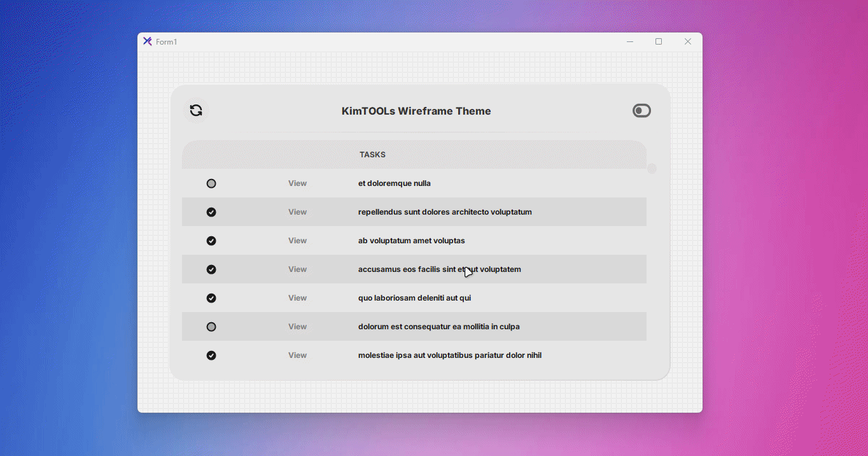Select 'molestiae ipsa aut voluptatibus' task text
Screen dimensions: 868x456
(450, 355)
